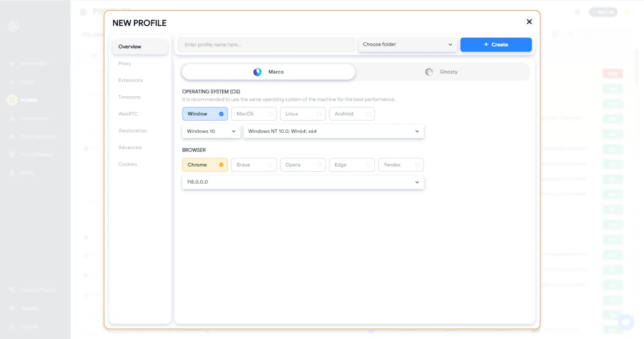Click the plus icon on Create button
Viewport: 644px width, 339px height.
(486, 45)
